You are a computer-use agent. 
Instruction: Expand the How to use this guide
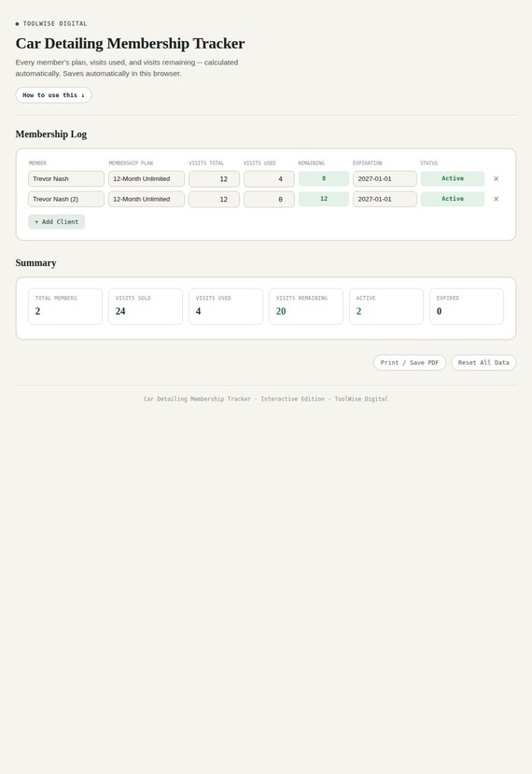pyautogui.click(x=53, y=95)
